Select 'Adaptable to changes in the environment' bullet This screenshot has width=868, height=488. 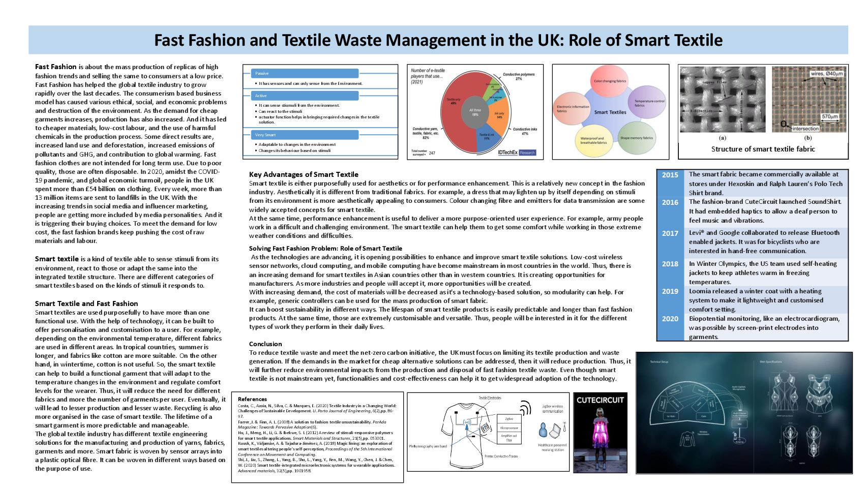[296, 144]
